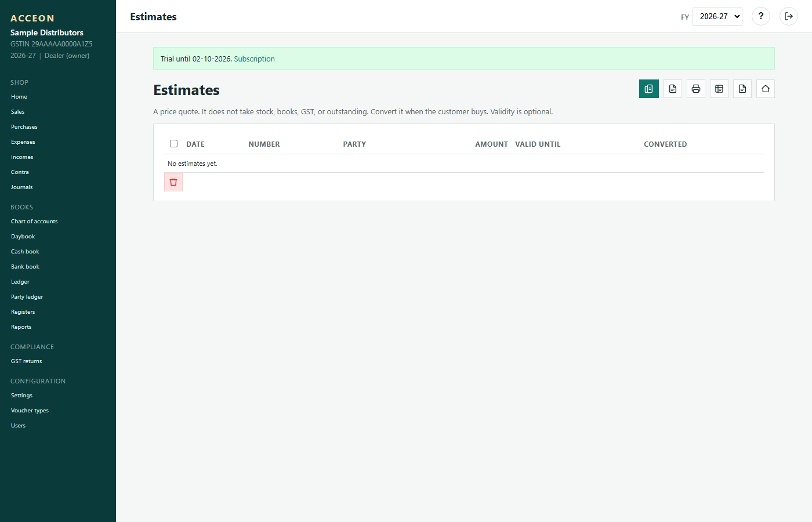
Task: Click the Sample Distributors company name
Action: pyautogui.click(x=47, y=32)
